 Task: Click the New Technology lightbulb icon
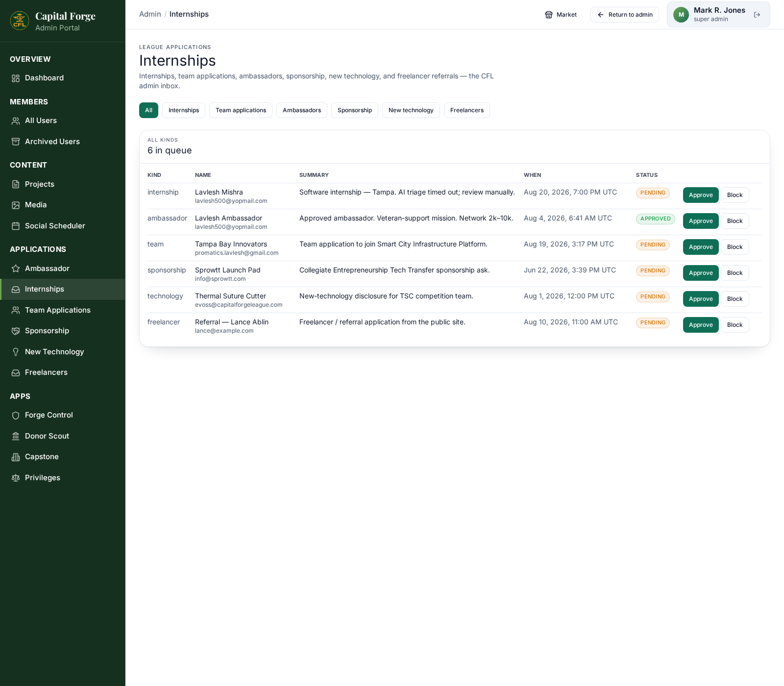pos(16,352)
